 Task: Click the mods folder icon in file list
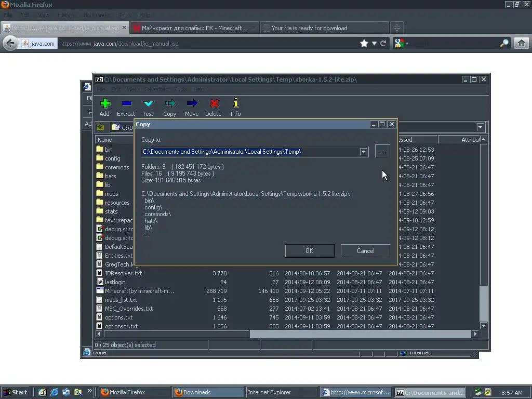click(100, 193)
